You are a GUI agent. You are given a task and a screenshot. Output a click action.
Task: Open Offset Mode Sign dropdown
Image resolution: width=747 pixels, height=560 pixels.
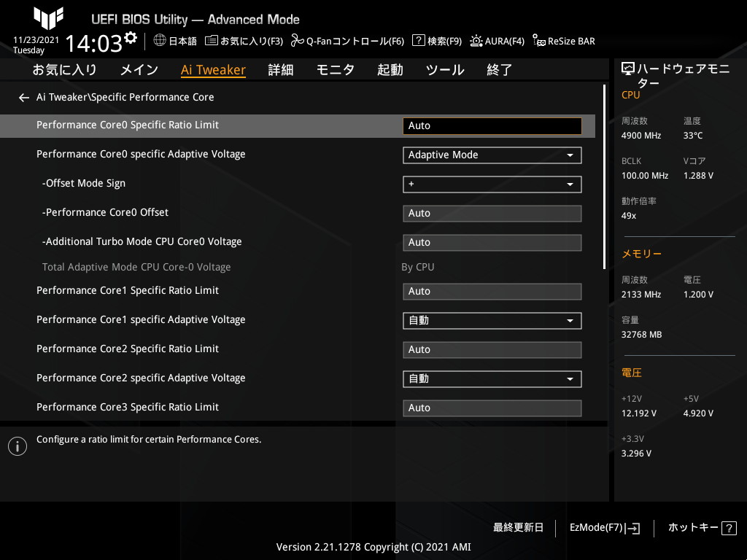point(492,184)
